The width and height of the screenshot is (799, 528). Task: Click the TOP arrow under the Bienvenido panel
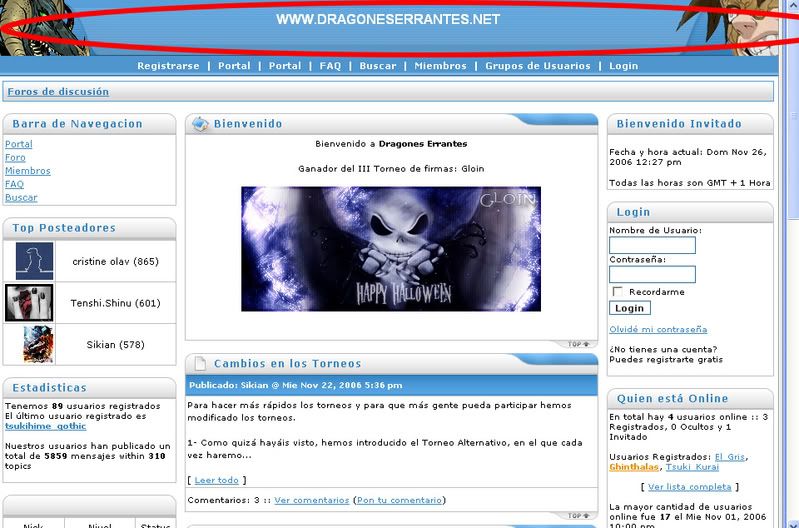578,345
